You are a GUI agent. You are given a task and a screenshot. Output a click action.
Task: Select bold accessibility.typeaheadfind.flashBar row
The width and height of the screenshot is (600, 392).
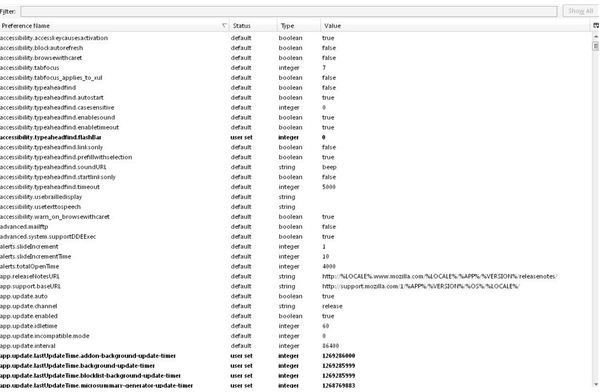(x=296, y=137)
